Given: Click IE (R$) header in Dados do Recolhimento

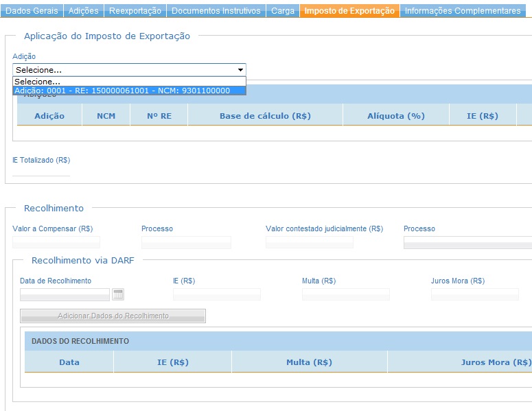Looking at the screenshot, I should tap(173, 362).
